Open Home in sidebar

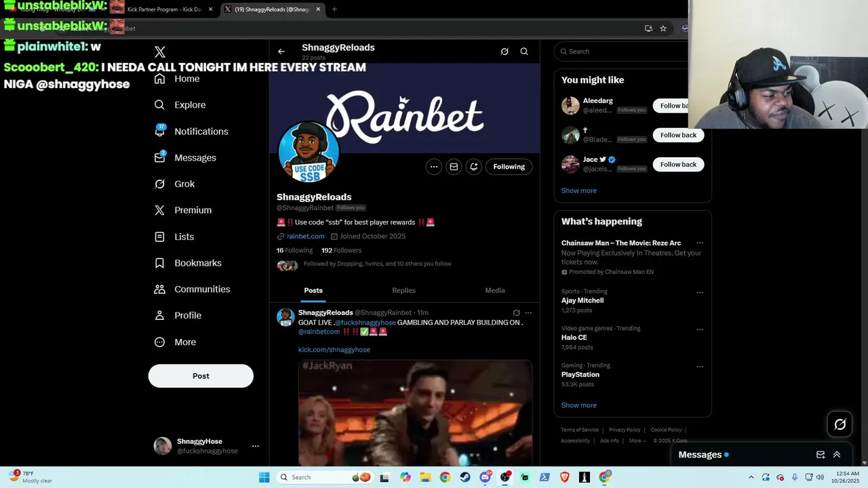click(177, 79)
